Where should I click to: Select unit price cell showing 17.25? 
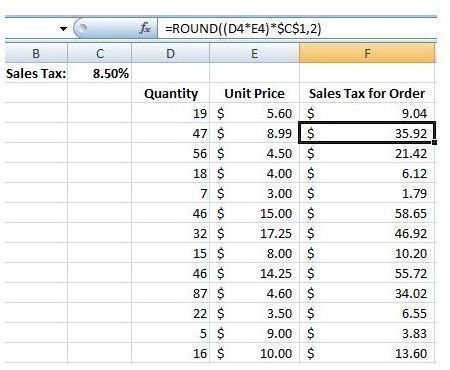pyautogui.click(x=254, y=233)
